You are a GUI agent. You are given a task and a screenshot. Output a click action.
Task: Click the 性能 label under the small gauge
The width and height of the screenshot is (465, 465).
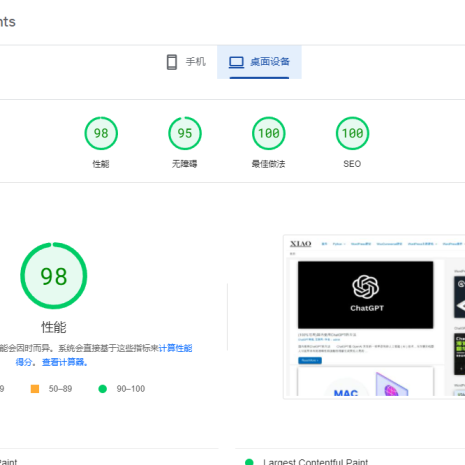(x=101, y=164)
